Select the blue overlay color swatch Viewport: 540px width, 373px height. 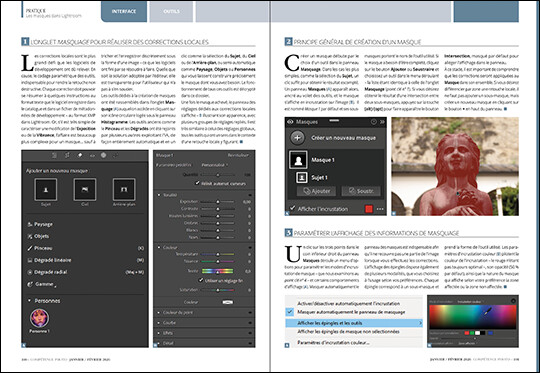click(x=490, y=333)
